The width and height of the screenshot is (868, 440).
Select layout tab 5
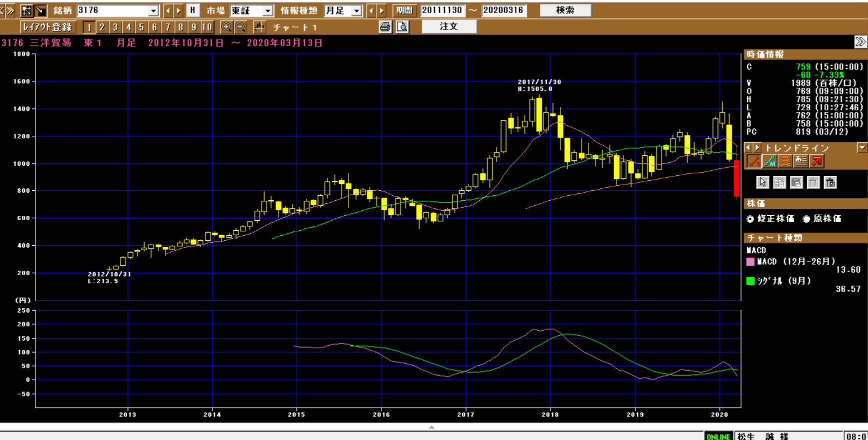tap(141, 27)
